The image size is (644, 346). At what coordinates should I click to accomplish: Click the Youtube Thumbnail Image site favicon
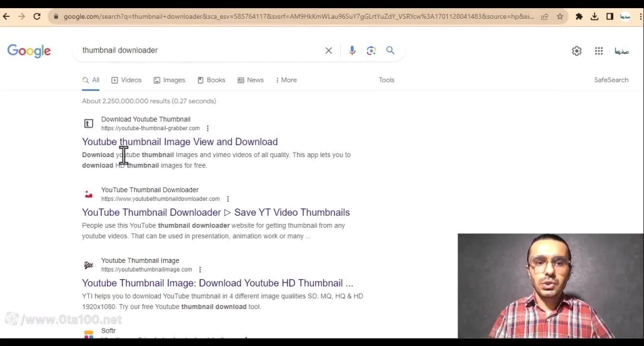point(89,265)
